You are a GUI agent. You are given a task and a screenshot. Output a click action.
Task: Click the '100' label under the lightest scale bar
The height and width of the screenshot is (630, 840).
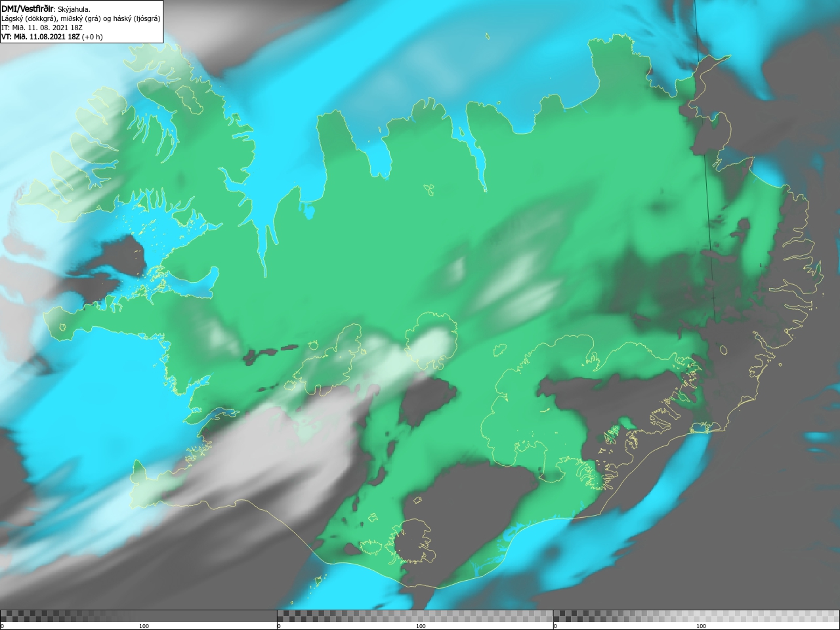tap(701, 626)
